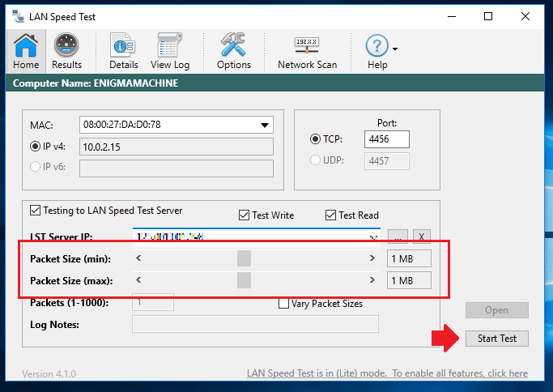Screen dimensions: 553x392
Task: Open View Log
Action: pos(170,52)
